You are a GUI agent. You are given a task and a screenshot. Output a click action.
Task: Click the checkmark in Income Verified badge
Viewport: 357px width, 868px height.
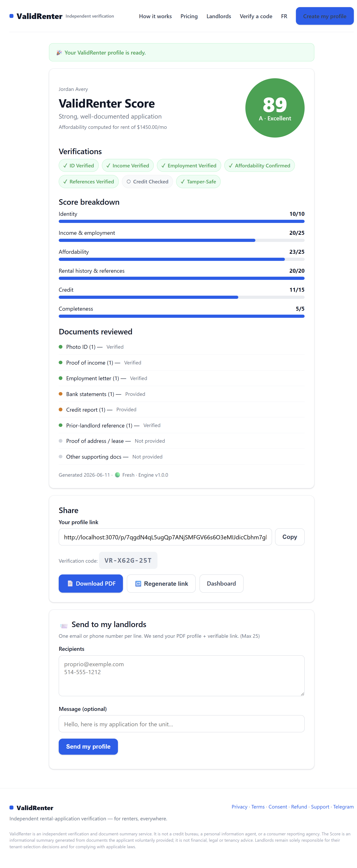pyautogui.click(x=108, y=165)
